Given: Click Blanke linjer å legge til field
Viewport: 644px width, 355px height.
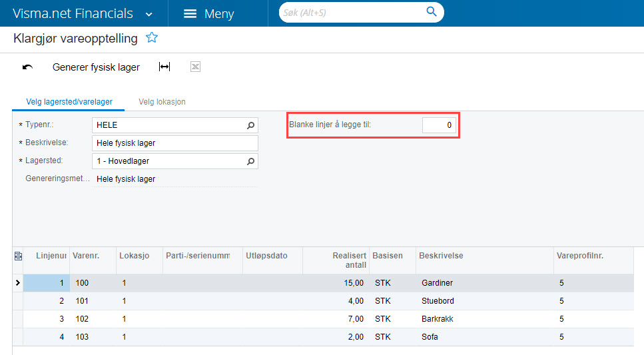Looking at the screenshot, I should (x=439, y=125).
